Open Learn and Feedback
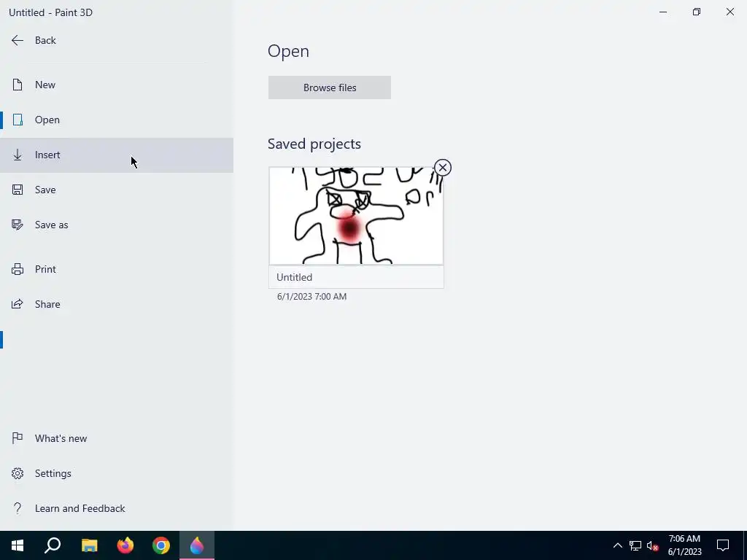The image size is (747, 560). pyautogui.click(x=117, y=508)
